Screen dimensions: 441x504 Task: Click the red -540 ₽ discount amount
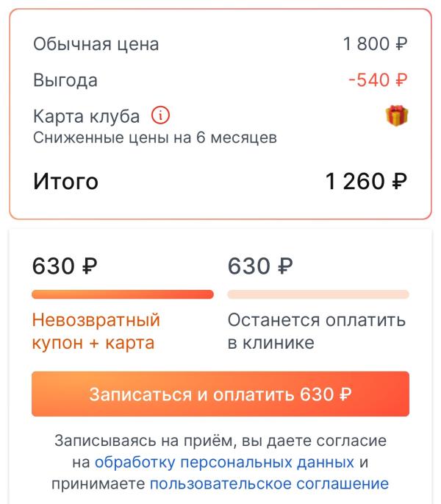(378, 80)
